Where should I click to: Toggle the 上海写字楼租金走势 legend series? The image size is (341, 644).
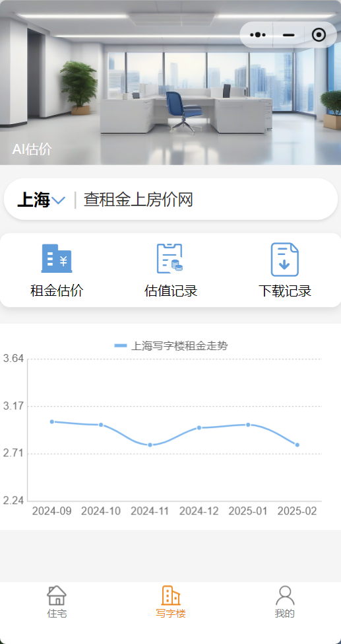tap(171, 346)
